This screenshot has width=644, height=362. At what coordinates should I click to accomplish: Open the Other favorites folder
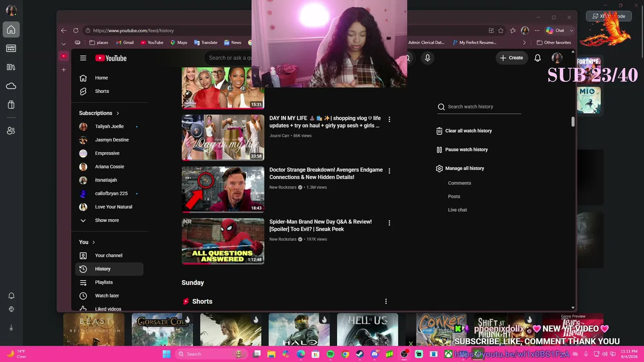pos(554,43)
